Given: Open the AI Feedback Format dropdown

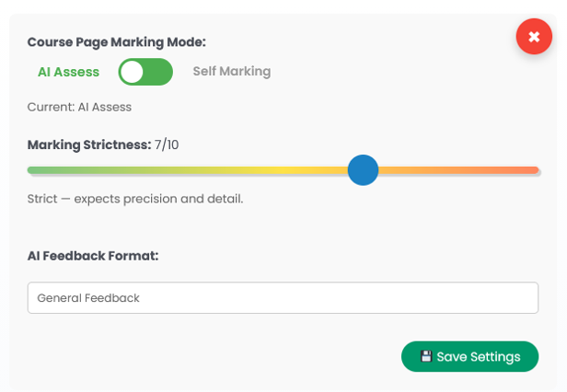Looking at the screenshot, I should pos(283,297).
